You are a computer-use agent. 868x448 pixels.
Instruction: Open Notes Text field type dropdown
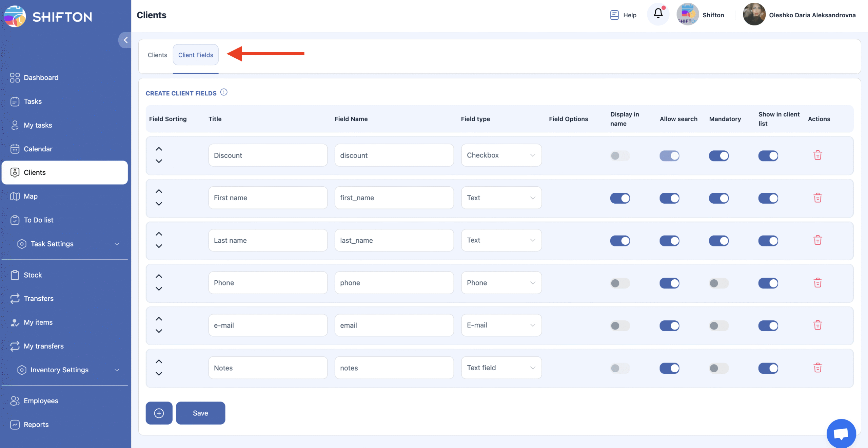coord(501,368)
